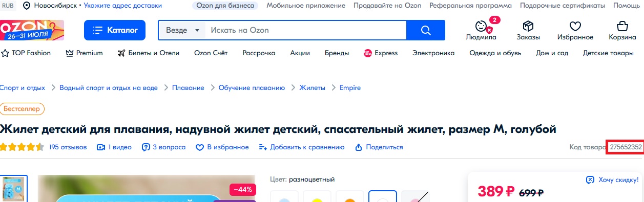Open the 195 отзывов reviews link
644x202 pixels.
pos(68,147)
